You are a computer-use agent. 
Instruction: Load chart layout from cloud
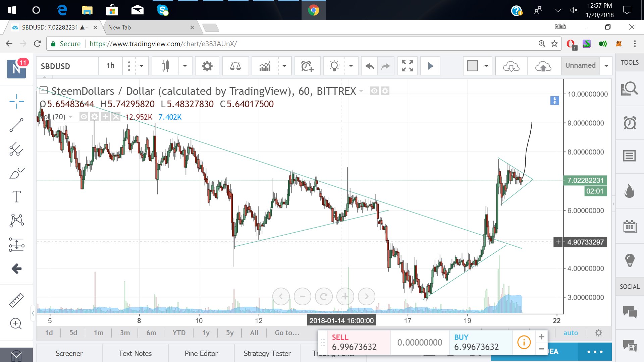click(x=511, y=66)
